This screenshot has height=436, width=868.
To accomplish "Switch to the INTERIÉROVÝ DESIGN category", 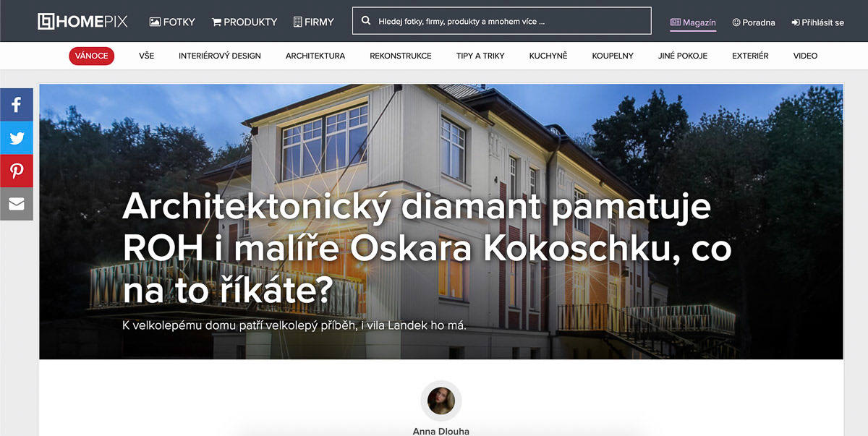I will point(220,56).
